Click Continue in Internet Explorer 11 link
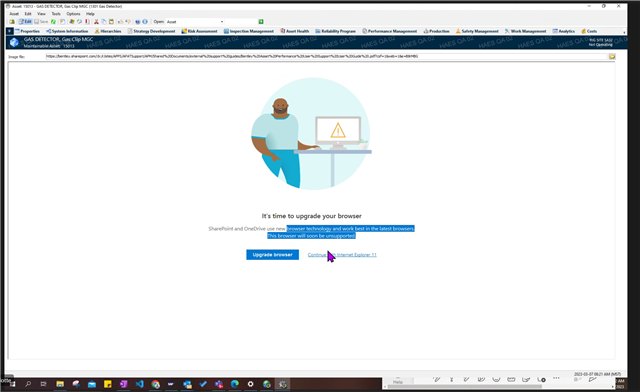640x392 pixels. [x=342, y=255]
